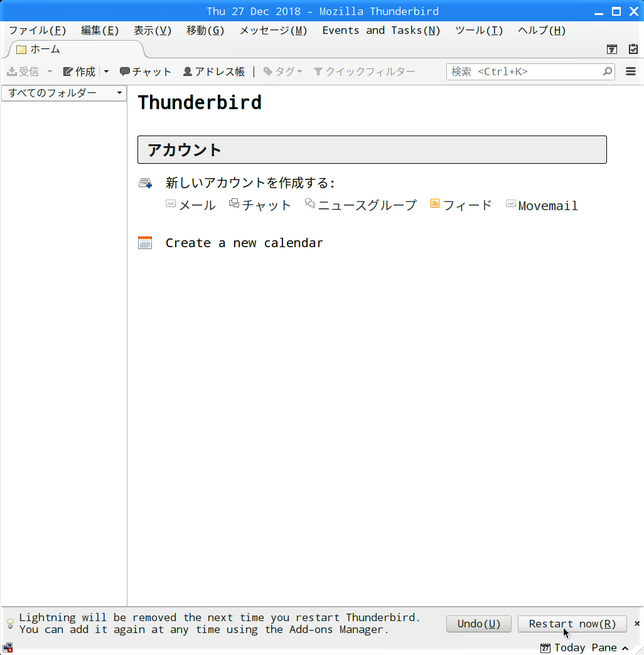Click the Restart now button
This screenshot has width=644, height=655.
click(x=572, y=624)
